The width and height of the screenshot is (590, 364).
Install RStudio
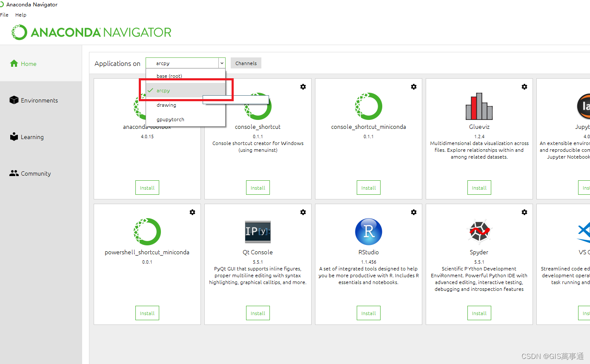(x=369, y=313)
